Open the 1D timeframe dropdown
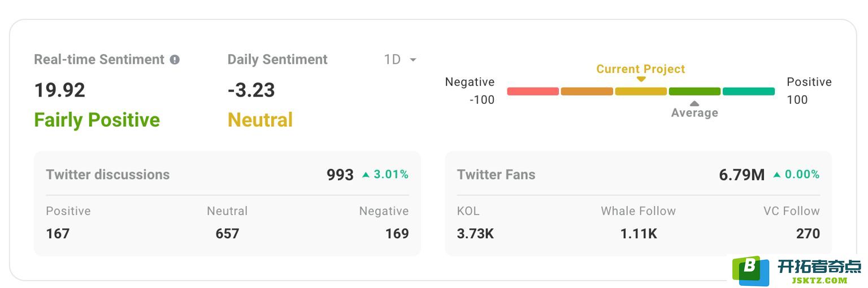Image resolution: width=868 pixels, height=288 pixels. pos(400,59)
